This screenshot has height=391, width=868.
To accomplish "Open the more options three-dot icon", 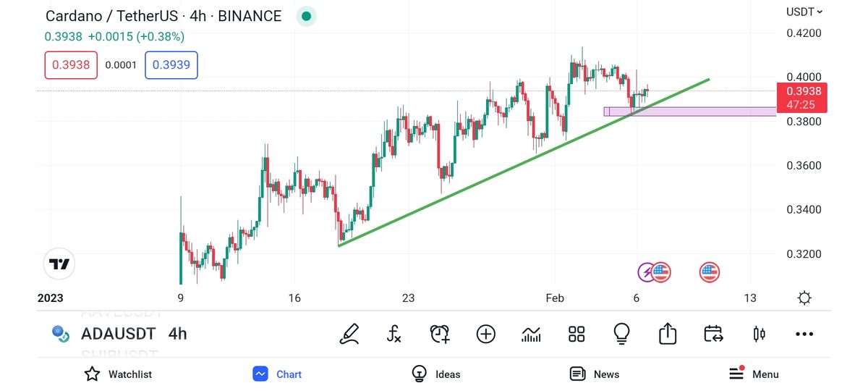I will [804, 334].
